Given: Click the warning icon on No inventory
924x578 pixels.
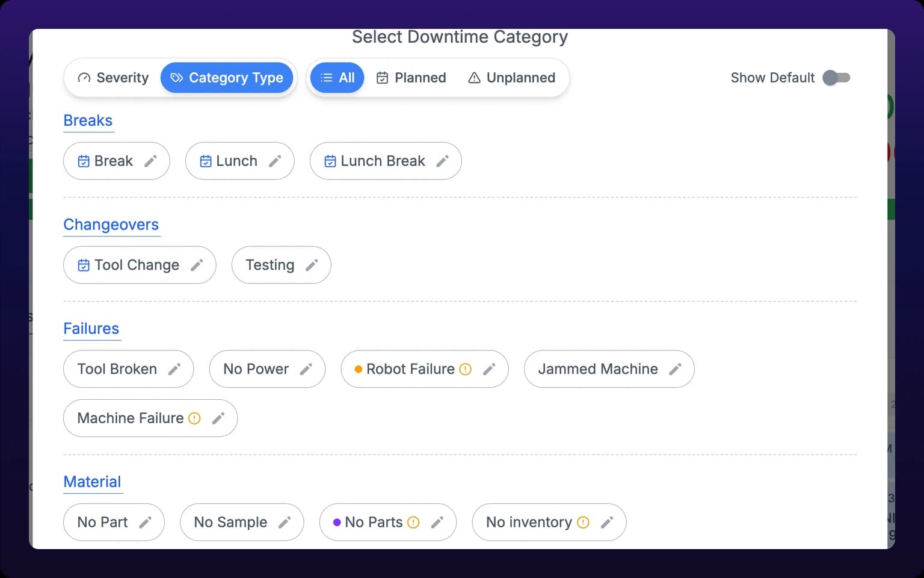Looking at the screenshot, I should 583,522.
